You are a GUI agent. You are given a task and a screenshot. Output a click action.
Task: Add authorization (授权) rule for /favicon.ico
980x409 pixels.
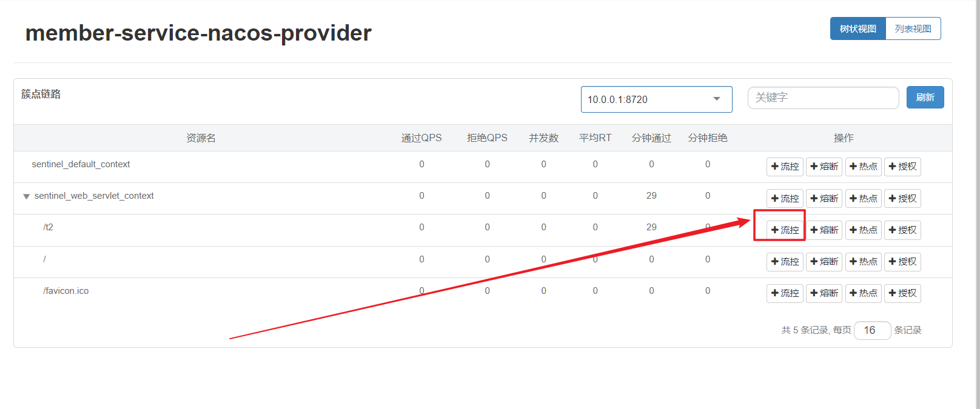(x=902, y=293)
